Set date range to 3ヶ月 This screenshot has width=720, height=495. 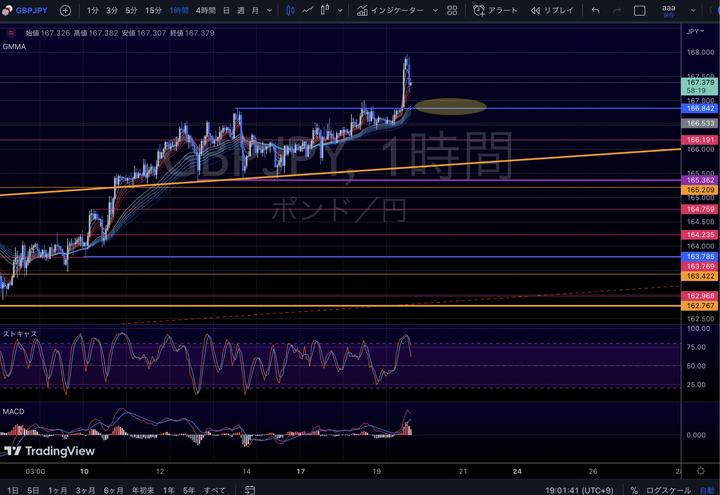87,490
